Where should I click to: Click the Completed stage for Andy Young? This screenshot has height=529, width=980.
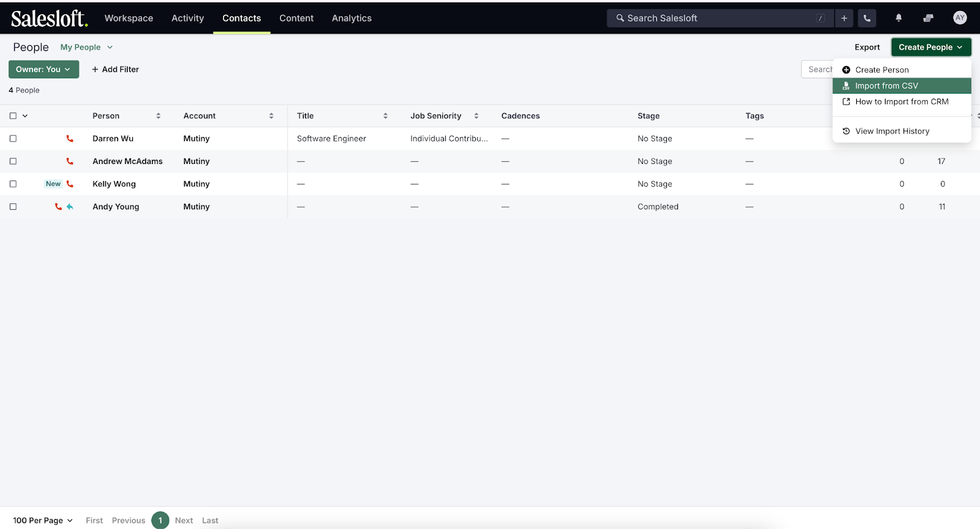point(658,207)
